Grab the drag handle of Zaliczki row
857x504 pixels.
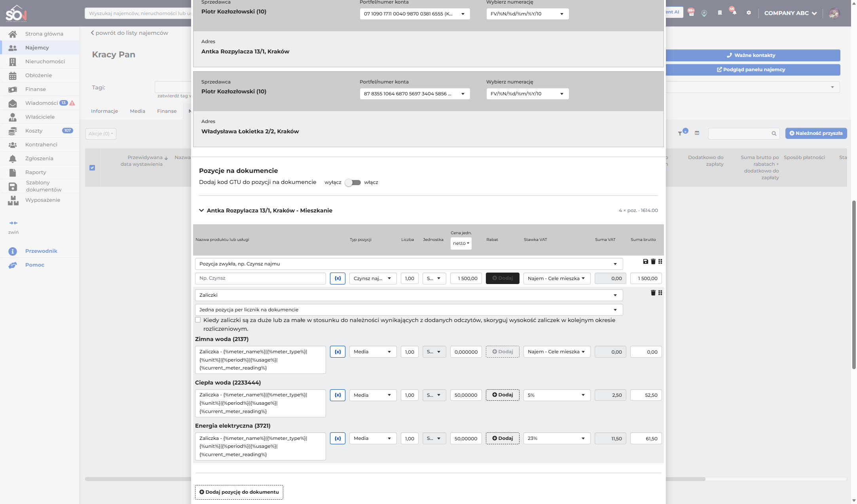coord(660,293)
